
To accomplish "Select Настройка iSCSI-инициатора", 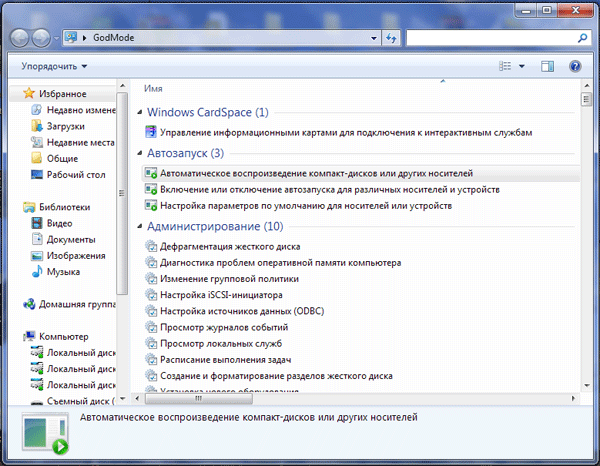I will (214, 295).
